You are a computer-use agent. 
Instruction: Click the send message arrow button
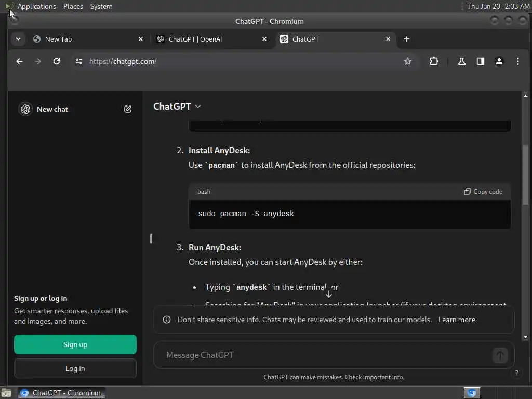pyautogui.click(x=500, y=355)
